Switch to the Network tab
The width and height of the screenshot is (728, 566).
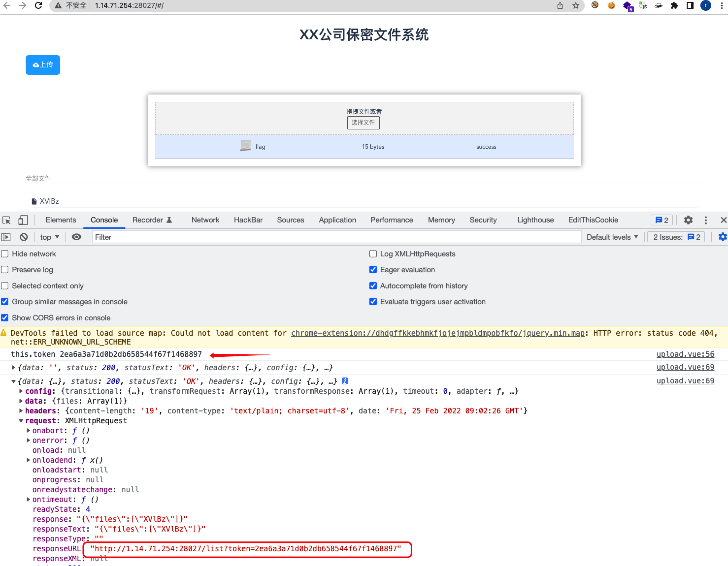pos(205,220)
